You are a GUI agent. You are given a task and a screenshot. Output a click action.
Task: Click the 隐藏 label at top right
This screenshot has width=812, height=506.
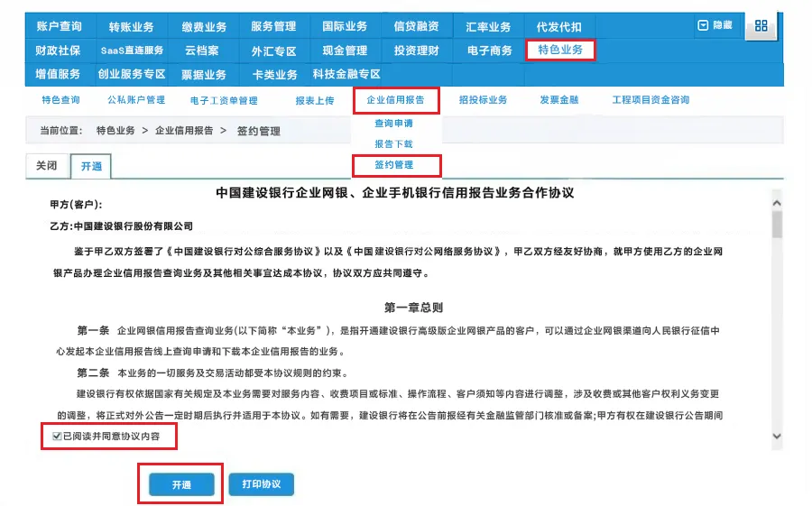(723, 25)
